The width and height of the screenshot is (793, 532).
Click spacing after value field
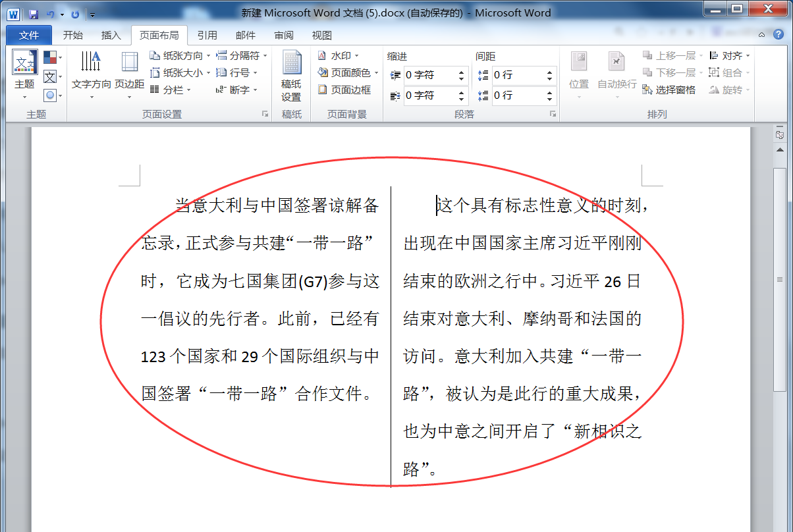click(517, 96)
